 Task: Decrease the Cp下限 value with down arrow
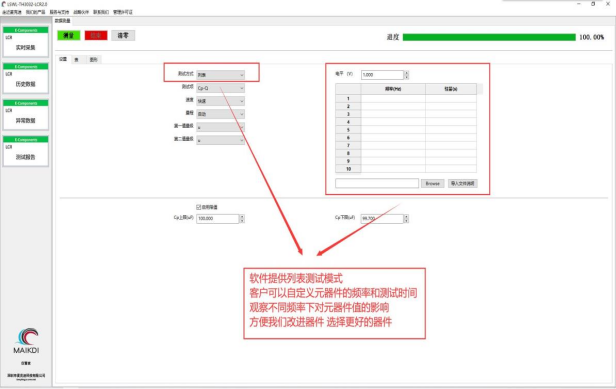(x=406, y=220)
